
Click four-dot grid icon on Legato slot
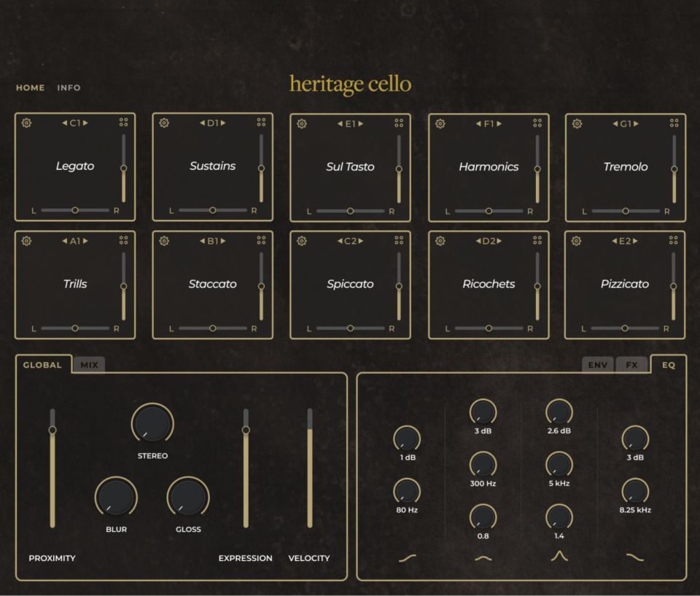(124, 122)
